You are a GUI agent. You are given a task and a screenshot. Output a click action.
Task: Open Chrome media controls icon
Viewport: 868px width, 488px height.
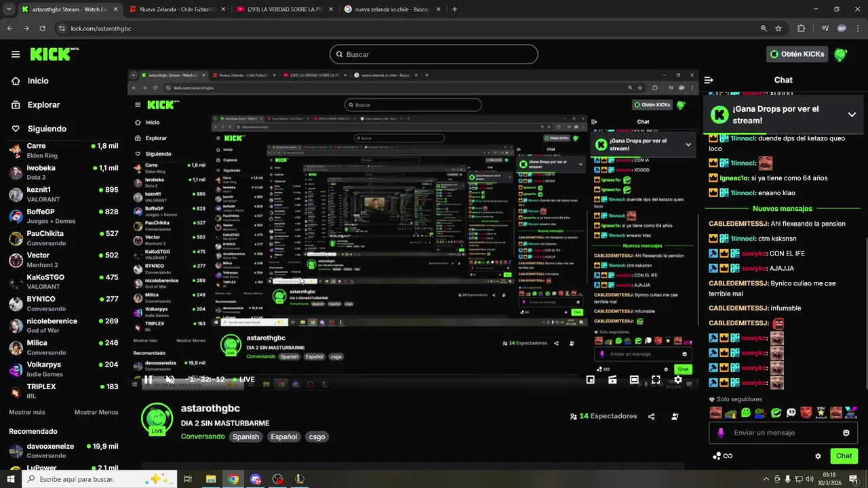pos(825,28)
